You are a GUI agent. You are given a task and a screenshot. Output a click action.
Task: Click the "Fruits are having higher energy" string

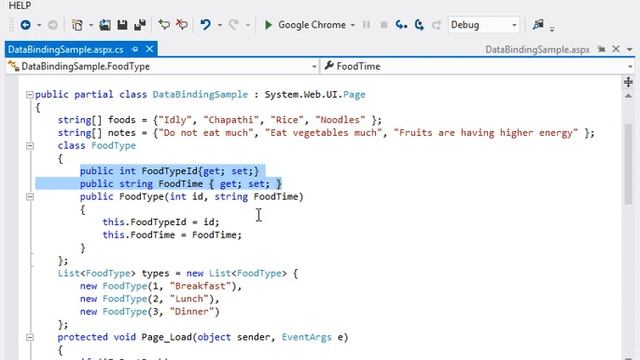click(486, 133)
